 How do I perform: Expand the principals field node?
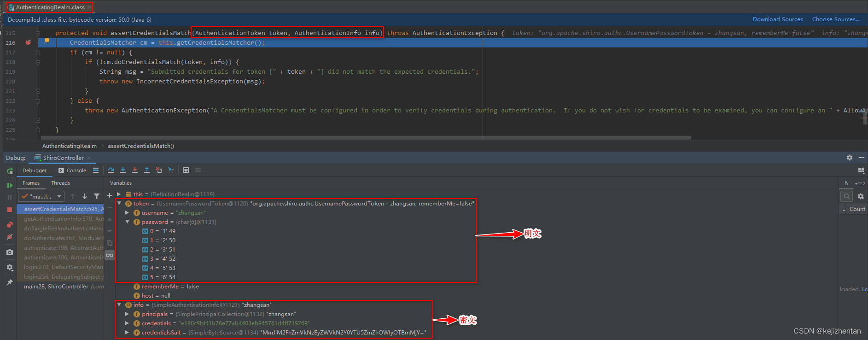point(127,314)
